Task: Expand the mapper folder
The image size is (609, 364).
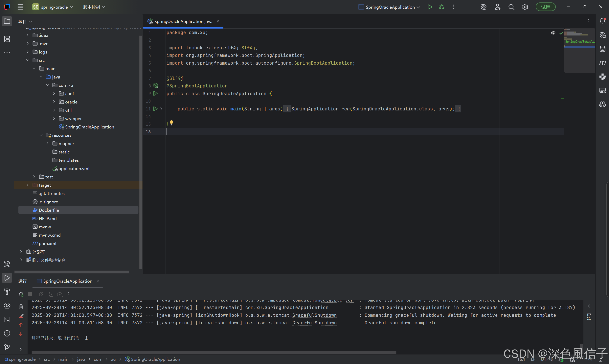Action: 47,144
